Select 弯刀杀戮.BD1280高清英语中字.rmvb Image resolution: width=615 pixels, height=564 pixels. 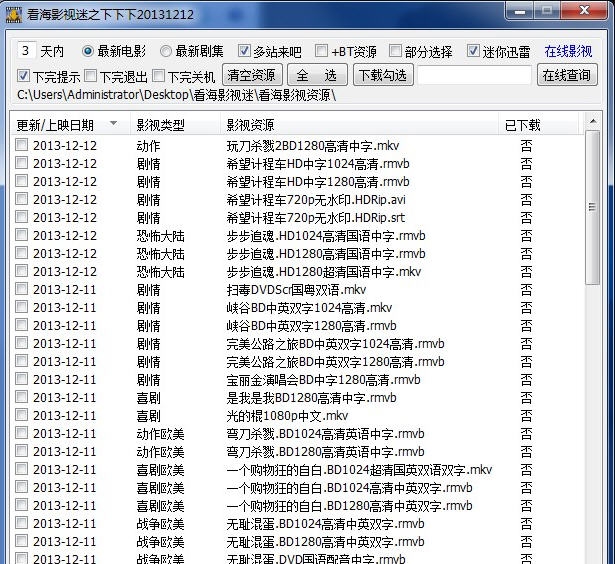(x=325, y=452)
